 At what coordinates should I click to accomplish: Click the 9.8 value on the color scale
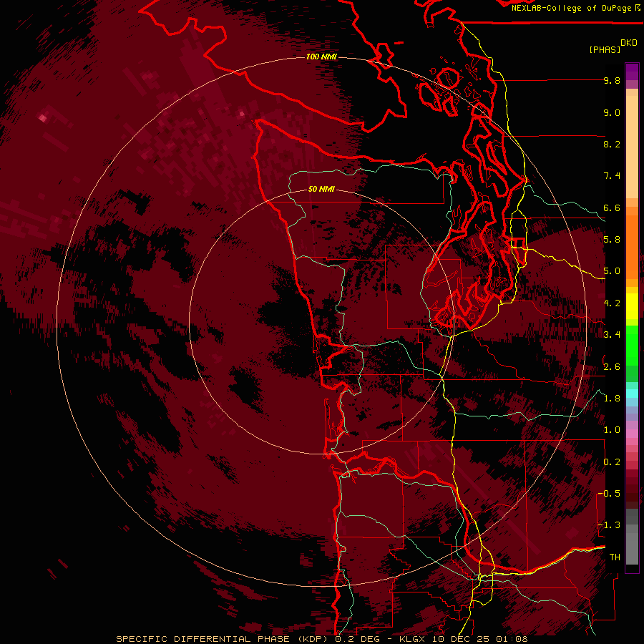tap(612, 80)
